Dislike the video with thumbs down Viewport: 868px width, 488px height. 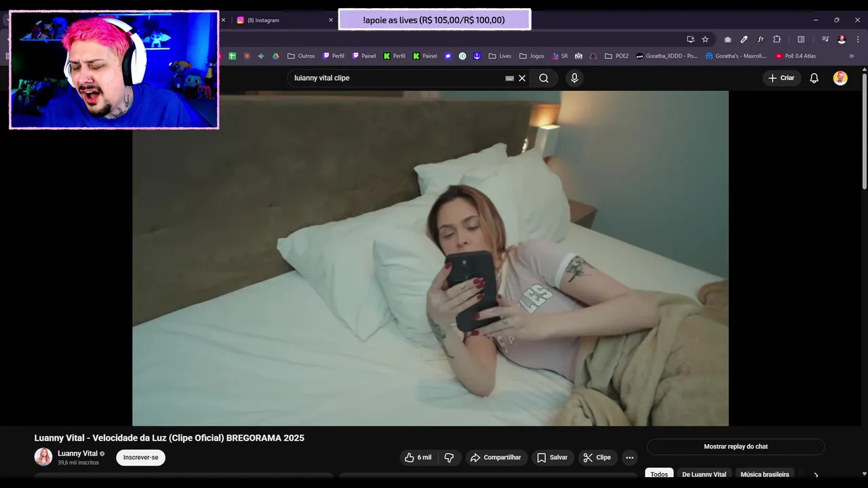[x=449, y=457]
